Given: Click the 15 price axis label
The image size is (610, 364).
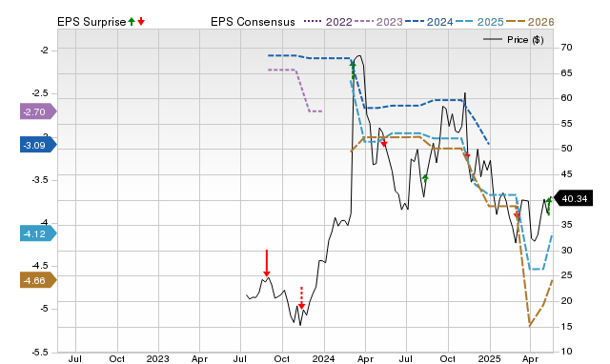Looking at the screenshot, I should point(566,327).
